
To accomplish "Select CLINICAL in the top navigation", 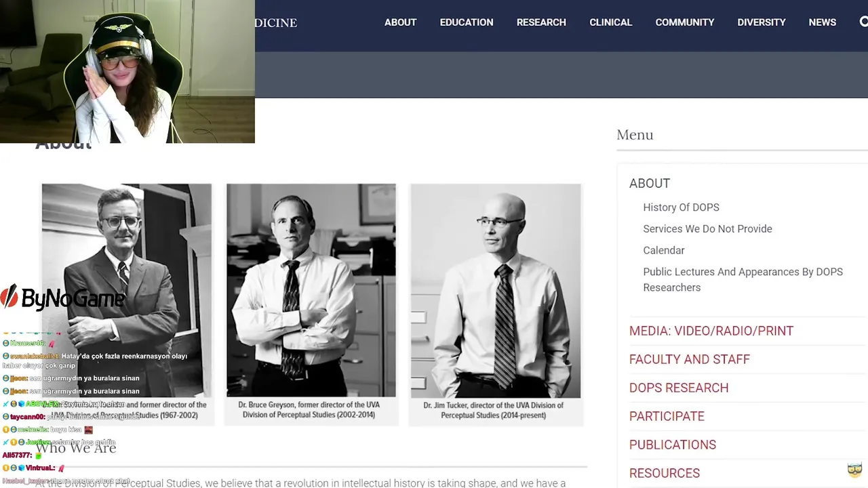I will point(610,22).
